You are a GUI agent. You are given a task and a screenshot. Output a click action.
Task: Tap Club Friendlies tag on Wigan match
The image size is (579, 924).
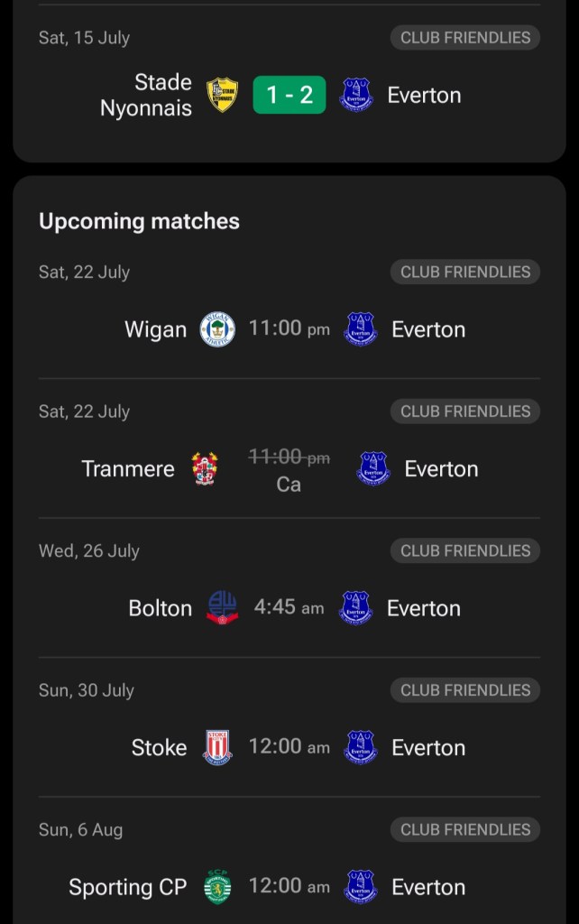[x=465, y=272]
